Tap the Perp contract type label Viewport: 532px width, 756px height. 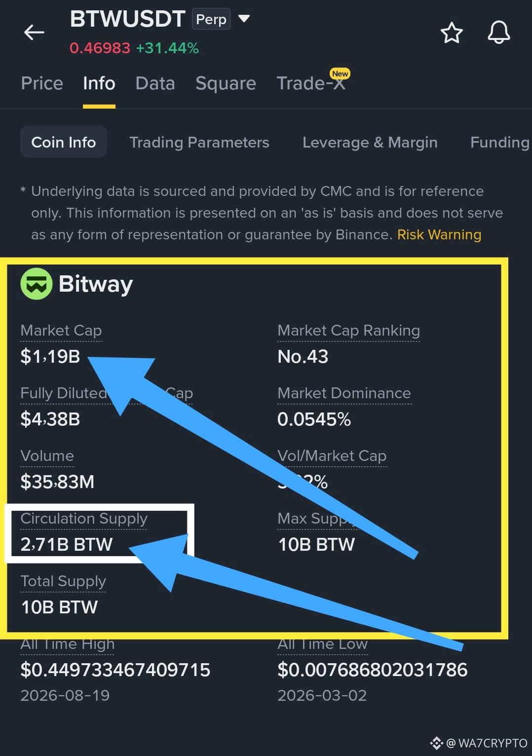point(211,19)
